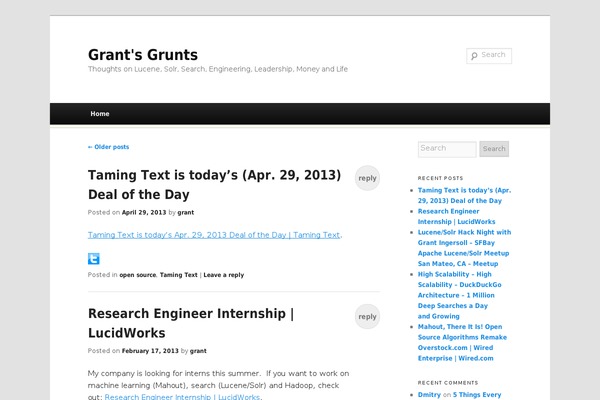Viewport: 600px width, 400px height.
Task: Open the April 29, 2013 date link
Action: (x=144, y=212)
